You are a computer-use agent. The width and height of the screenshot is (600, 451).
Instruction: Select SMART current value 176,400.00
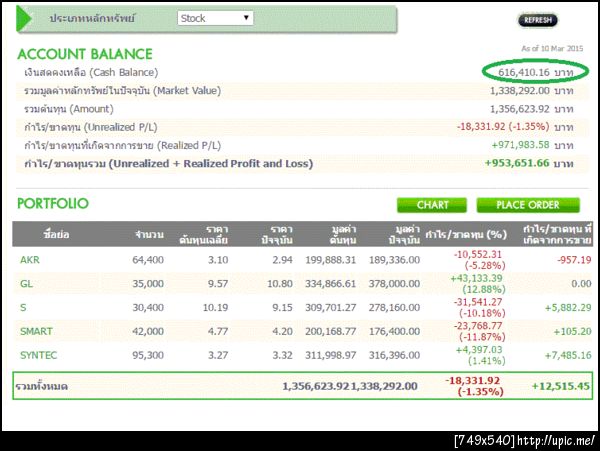[x=395, y=331]
